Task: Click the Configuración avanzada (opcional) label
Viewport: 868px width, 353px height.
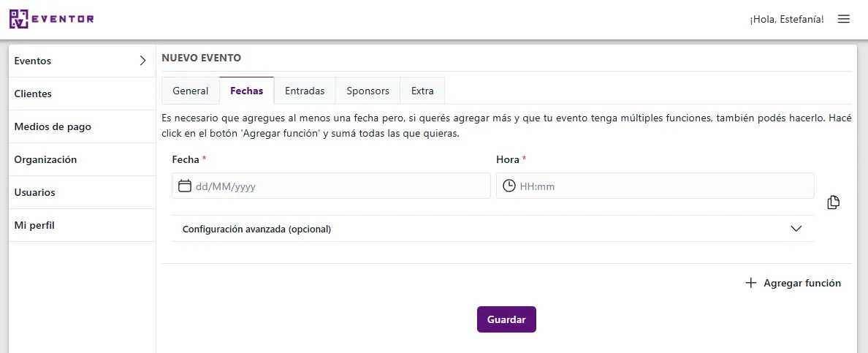Action: [x=257, y=229]
